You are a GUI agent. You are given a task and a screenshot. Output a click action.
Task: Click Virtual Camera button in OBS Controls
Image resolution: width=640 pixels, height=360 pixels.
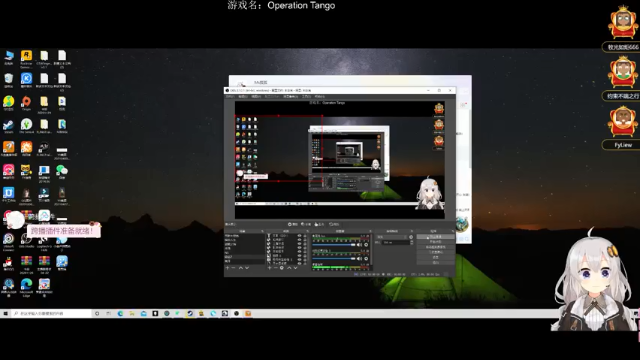click(436, 247)
